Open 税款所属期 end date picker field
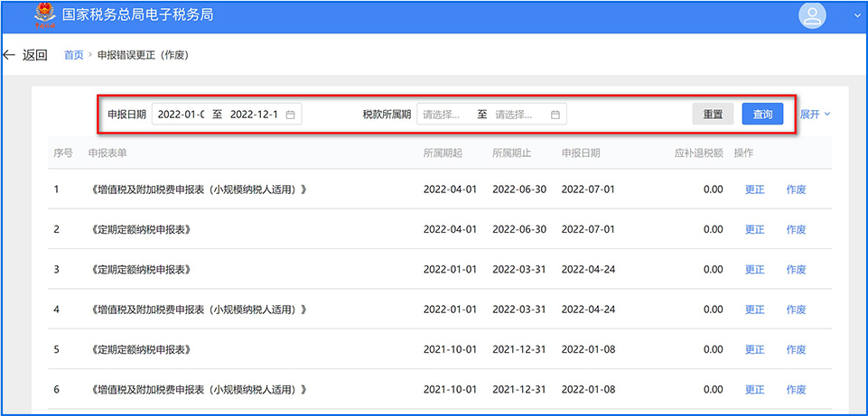 tap(518, 115)
